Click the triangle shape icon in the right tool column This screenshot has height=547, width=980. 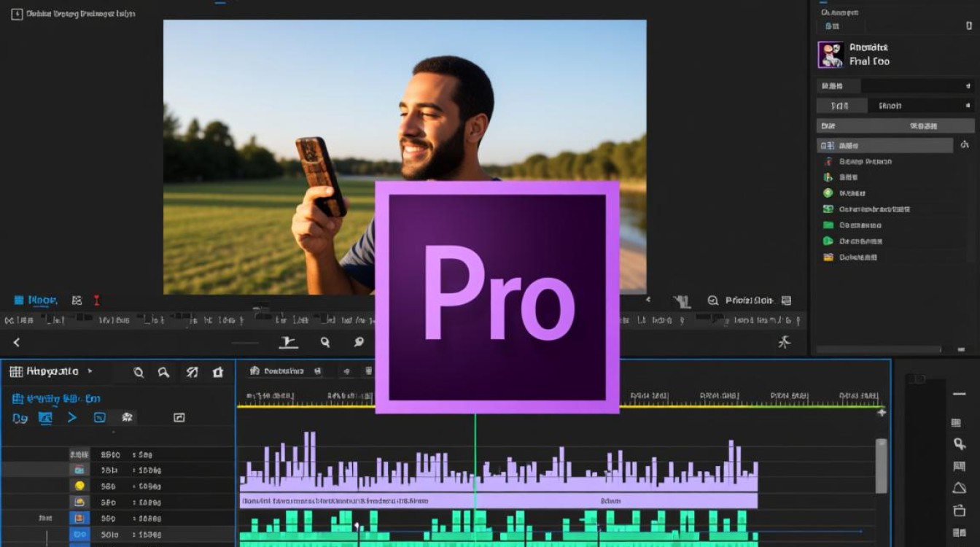[x=960, y=488]
